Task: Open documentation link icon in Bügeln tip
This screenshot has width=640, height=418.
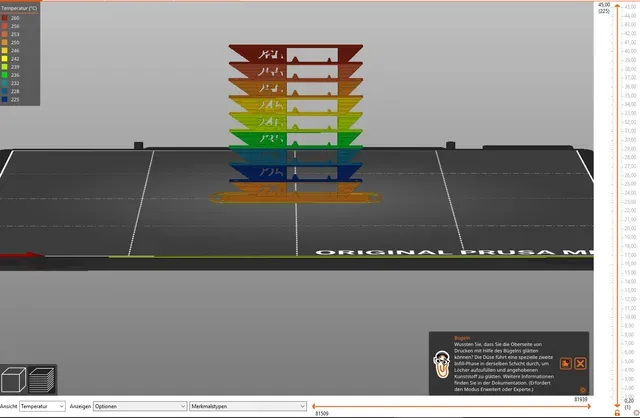Action: (566, 363)
